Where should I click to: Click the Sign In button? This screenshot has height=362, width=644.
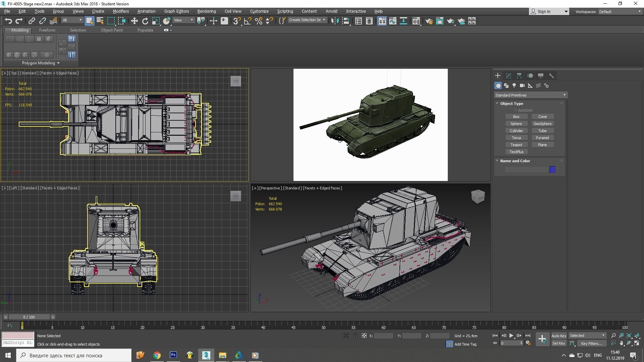tap(549, 11)
